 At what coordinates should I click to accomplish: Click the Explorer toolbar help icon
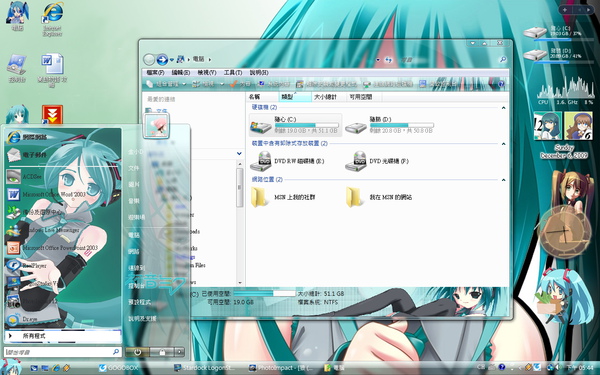pos(501,84)
